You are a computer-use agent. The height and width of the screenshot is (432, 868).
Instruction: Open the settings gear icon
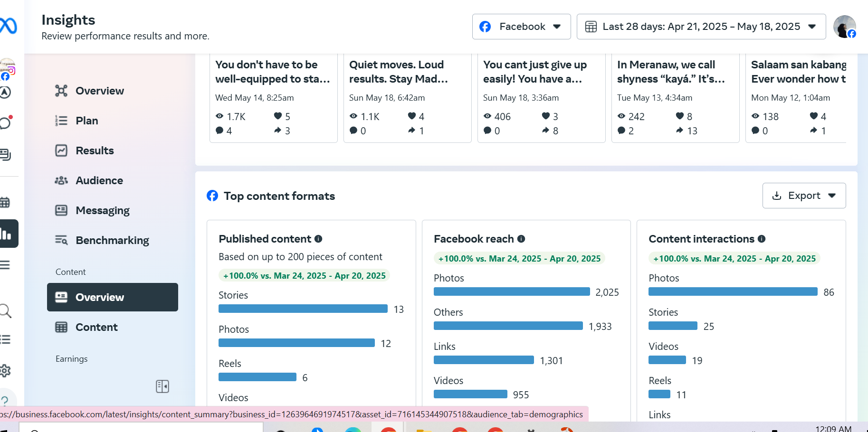coord(5,370)
